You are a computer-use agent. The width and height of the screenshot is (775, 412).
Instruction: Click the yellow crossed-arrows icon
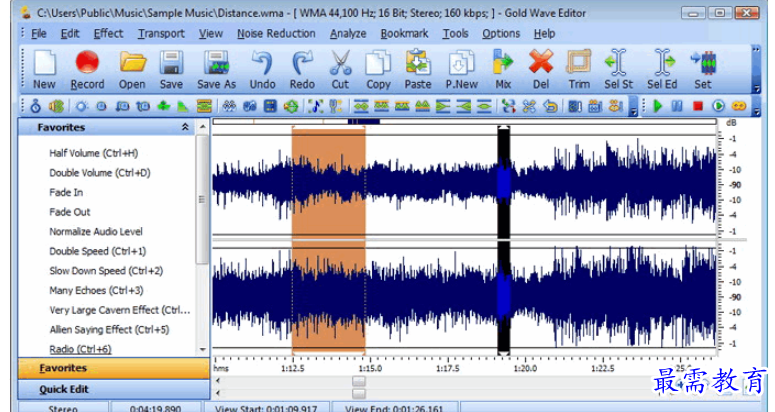coord(529,106)
